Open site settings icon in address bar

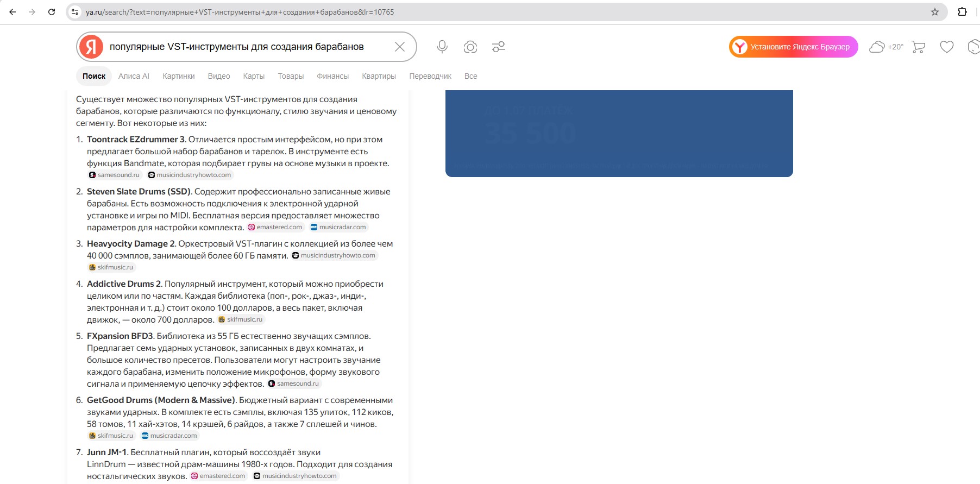pyautogui.click(x=75, y=12)
